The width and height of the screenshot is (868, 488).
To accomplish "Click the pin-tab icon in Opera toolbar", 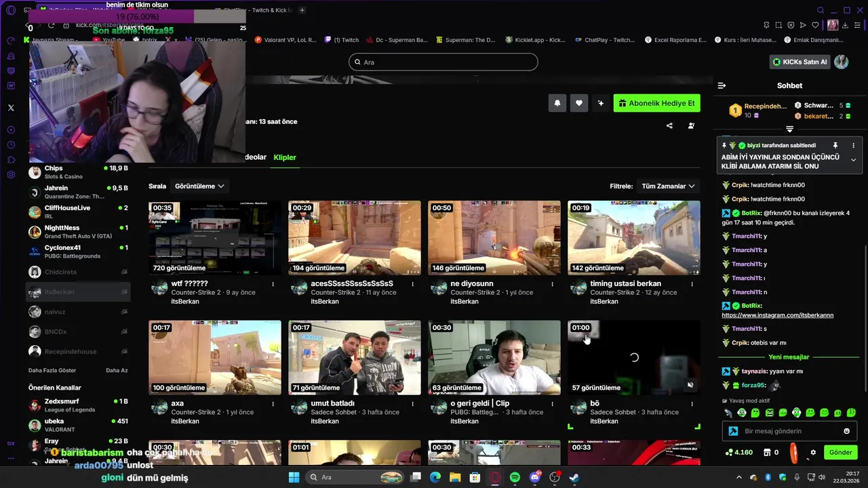I will [766, 25].
